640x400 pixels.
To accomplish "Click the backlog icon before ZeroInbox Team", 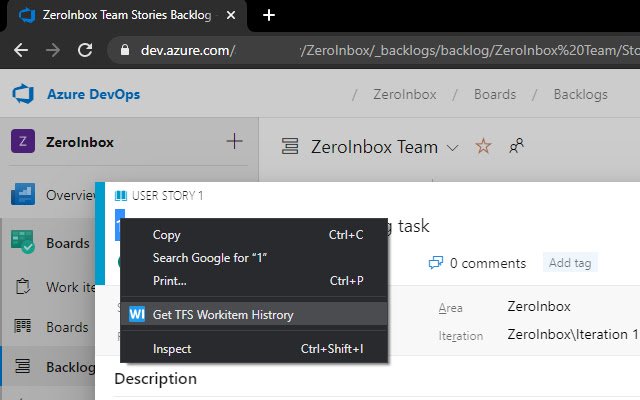I will (290, 146).
